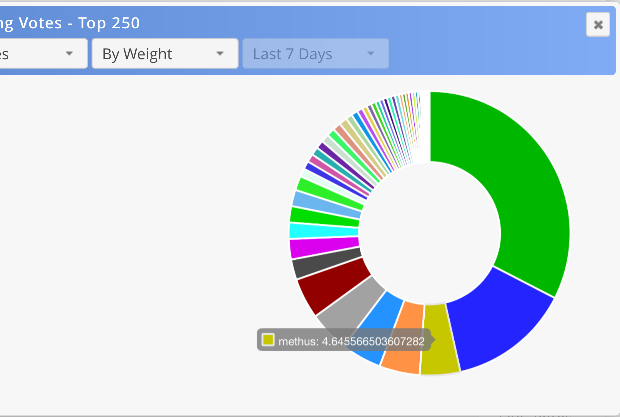The height and width of the screenshot is (417, 620).
Task: Expand the partially visible leftmost dropdown
Action: point(43,54)
